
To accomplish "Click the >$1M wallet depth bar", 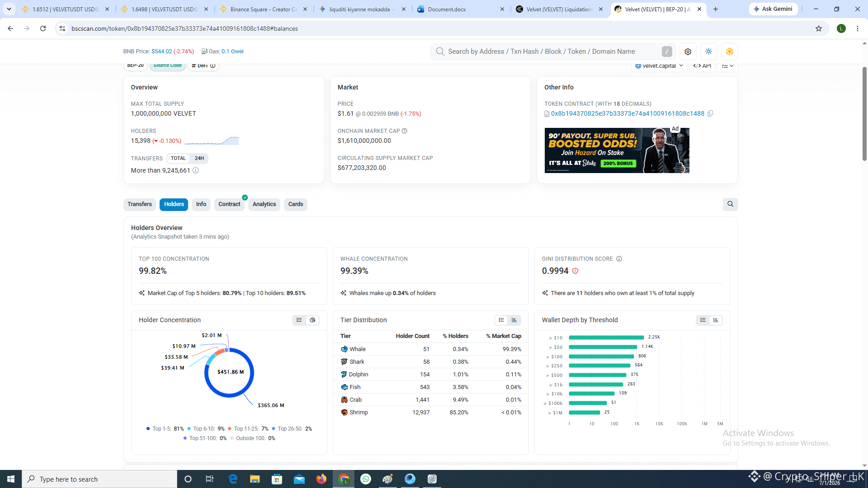I will 585,413.
